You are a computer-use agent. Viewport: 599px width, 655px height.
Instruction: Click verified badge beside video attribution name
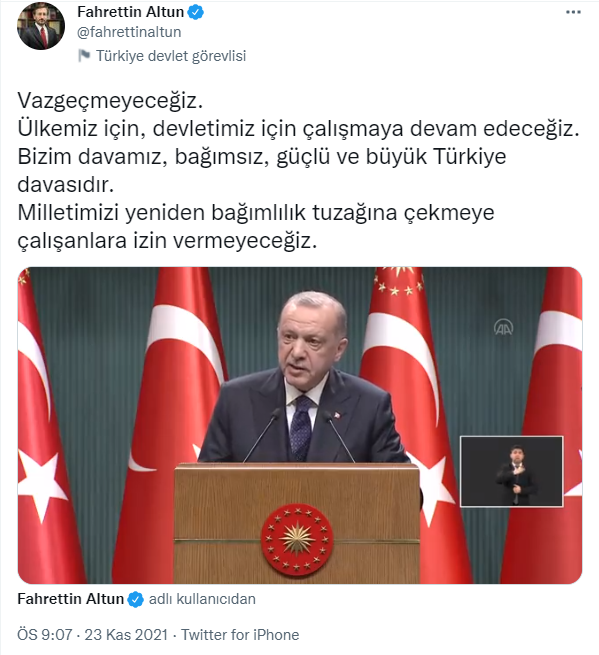pyautogui.click(x=135, y=599)
